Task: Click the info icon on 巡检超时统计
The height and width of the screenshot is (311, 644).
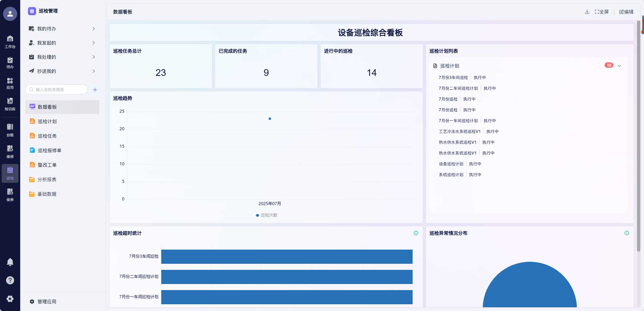Action: coord(416,232)
